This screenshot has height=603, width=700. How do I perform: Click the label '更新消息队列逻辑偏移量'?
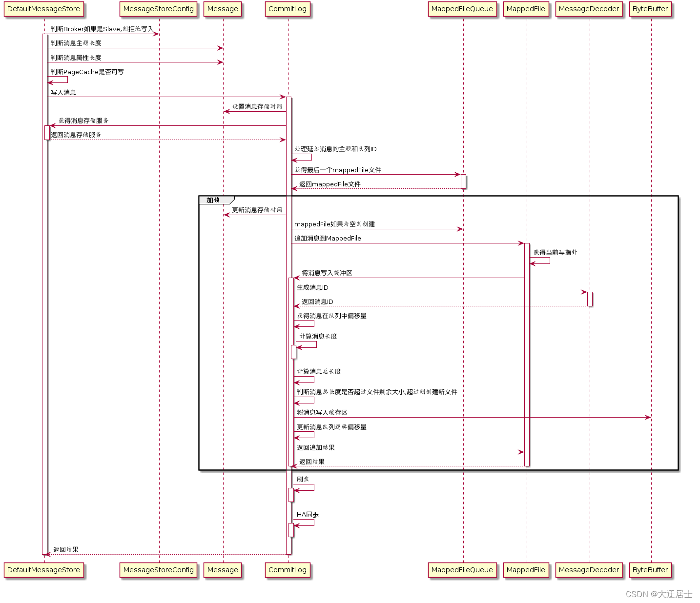point(332,427)
